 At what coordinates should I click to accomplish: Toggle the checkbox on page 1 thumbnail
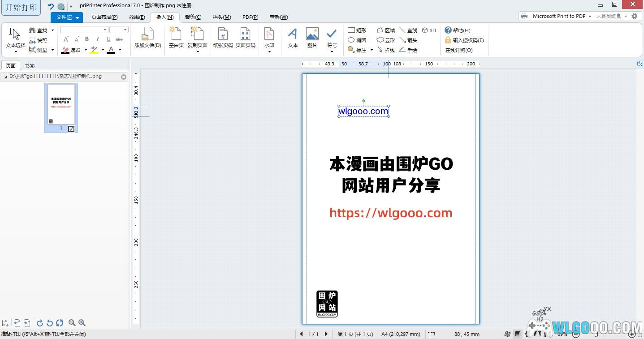71,129
